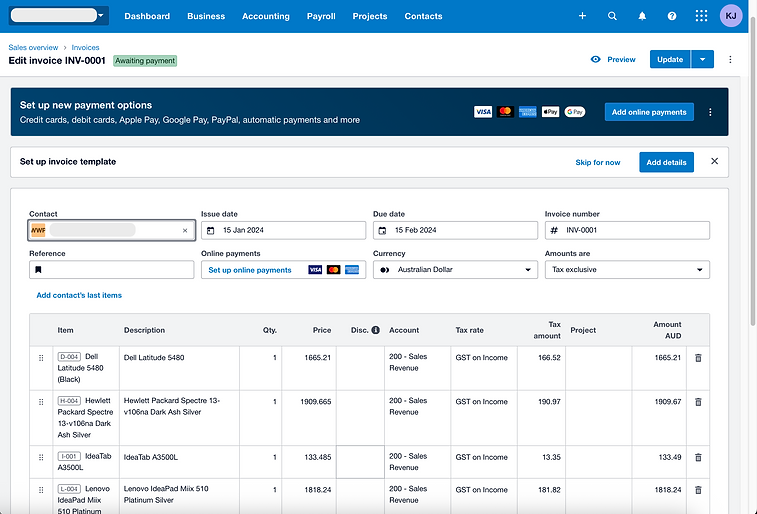Click the Awaiting payment status badge
The image size is (757, 514).
pyautogui.click(x=145, y=61)
